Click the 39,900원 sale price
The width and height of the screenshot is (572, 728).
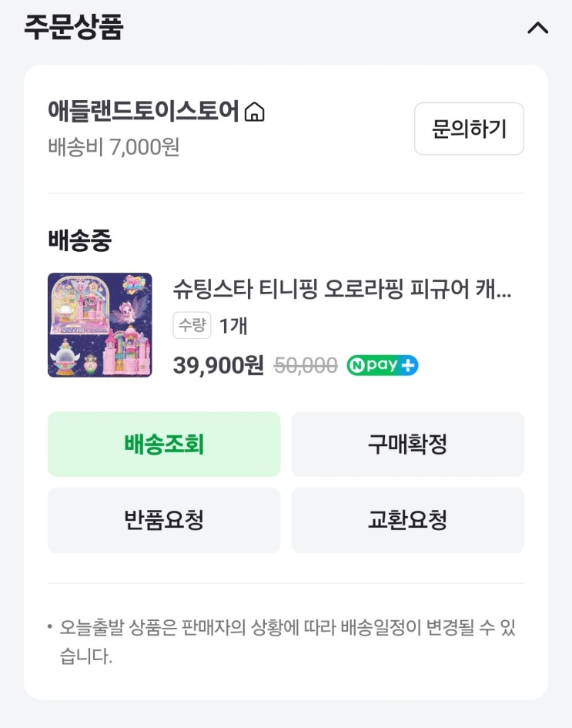[218, 365]
